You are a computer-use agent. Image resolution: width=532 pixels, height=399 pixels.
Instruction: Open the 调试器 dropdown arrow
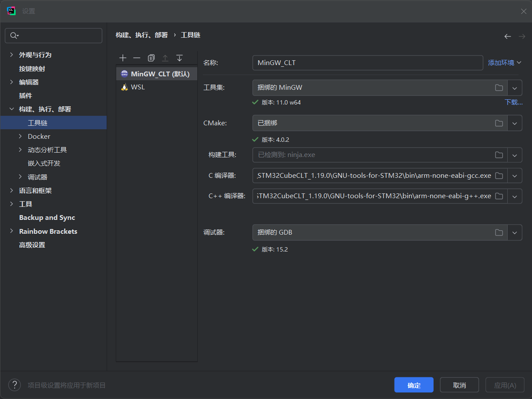coord(515,232)
